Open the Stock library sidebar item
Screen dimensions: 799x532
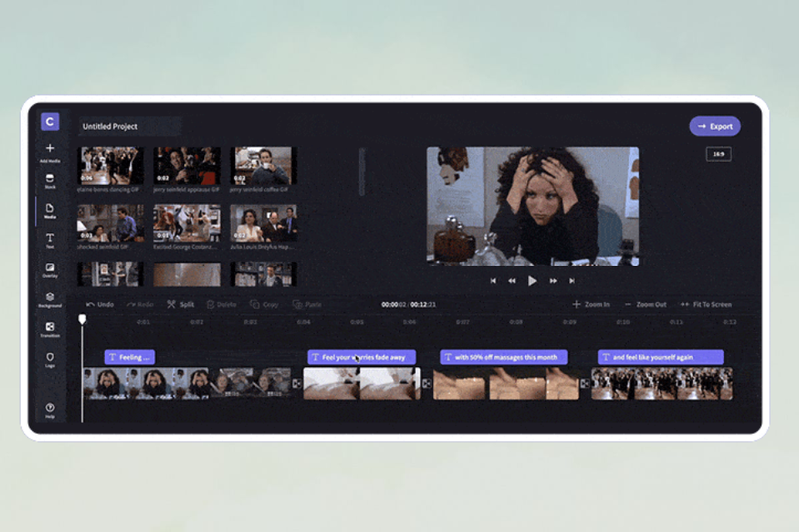[x=50, y=181]
